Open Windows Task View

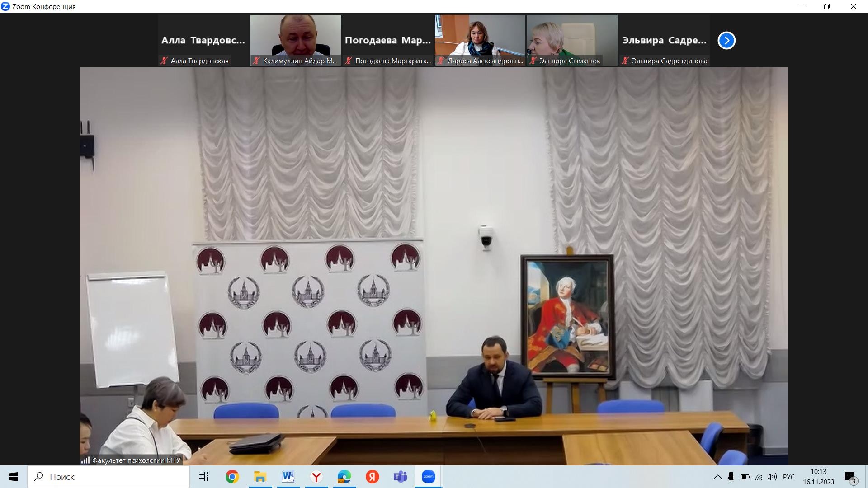click(x=203, y=477)
